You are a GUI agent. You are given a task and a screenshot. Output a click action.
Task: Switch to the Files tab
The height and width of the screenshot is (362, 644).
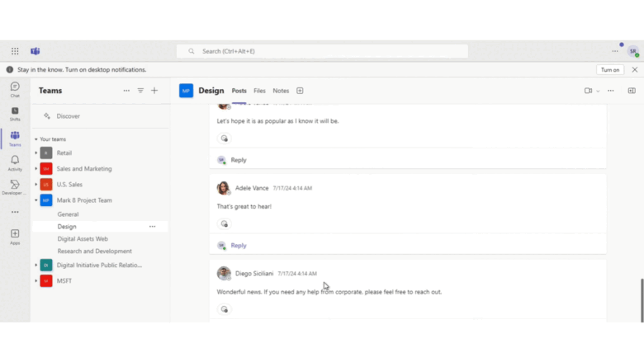click(259, 91)
